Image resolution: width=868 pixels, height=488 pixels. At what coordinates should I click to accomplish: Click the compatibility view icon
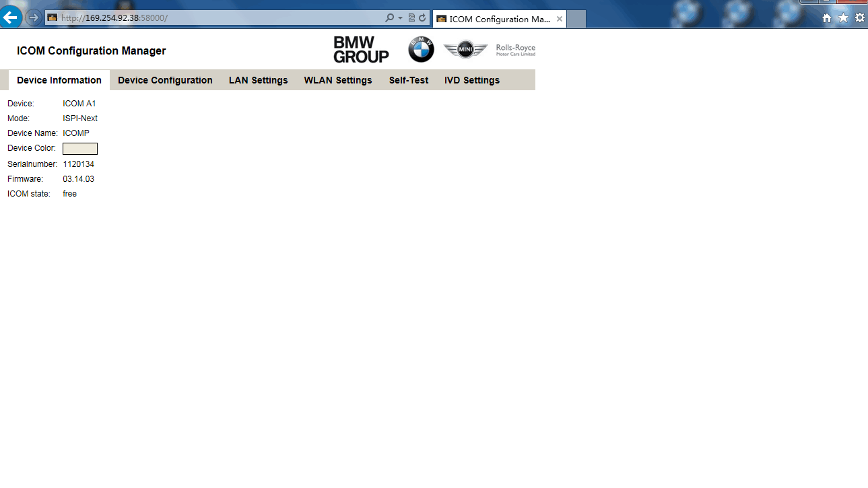point(411,18)
